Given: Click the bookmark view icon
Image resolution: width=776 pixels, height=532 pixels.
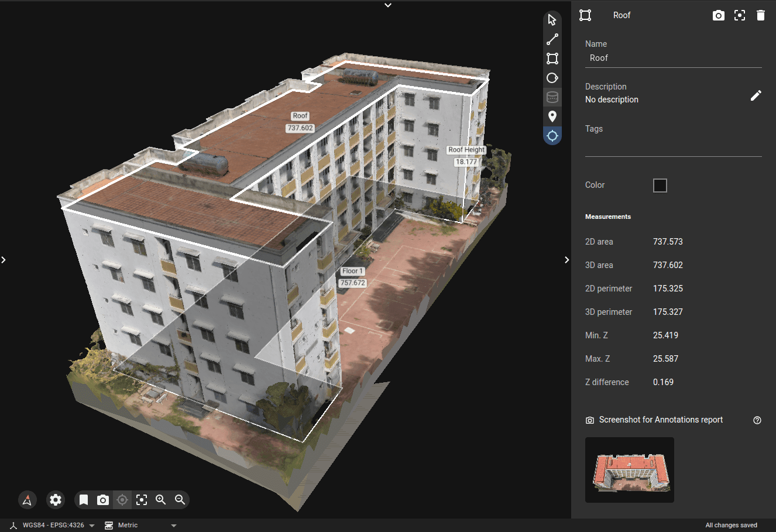Looking at the screenshot, I should (84, 500).
